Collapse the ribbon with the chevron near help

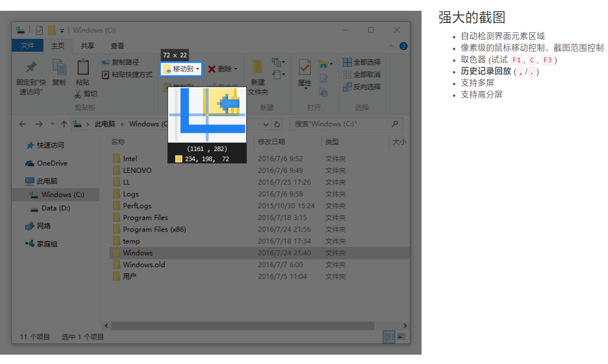[392, 46]
